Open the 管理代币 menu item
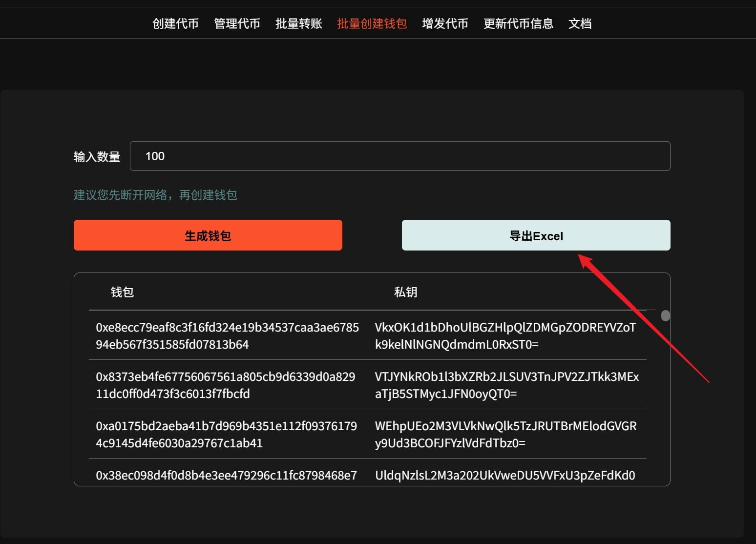This screenshot has width=756, height=544. (x=237, y=23)
